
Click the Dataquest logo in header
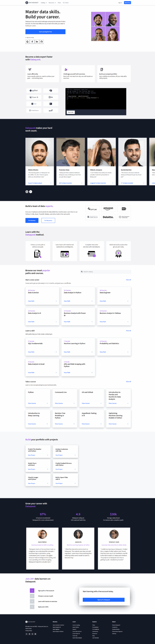coord(32,3)
